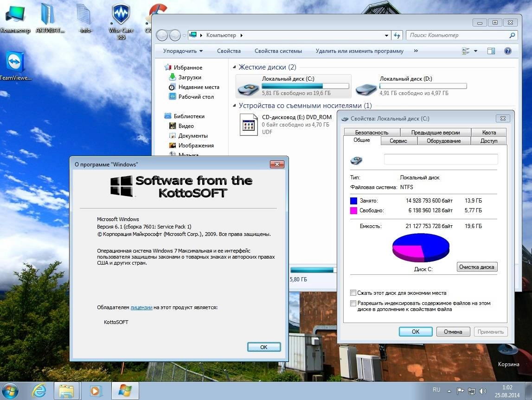Select Избранное in navigation pane

[183, 68]
